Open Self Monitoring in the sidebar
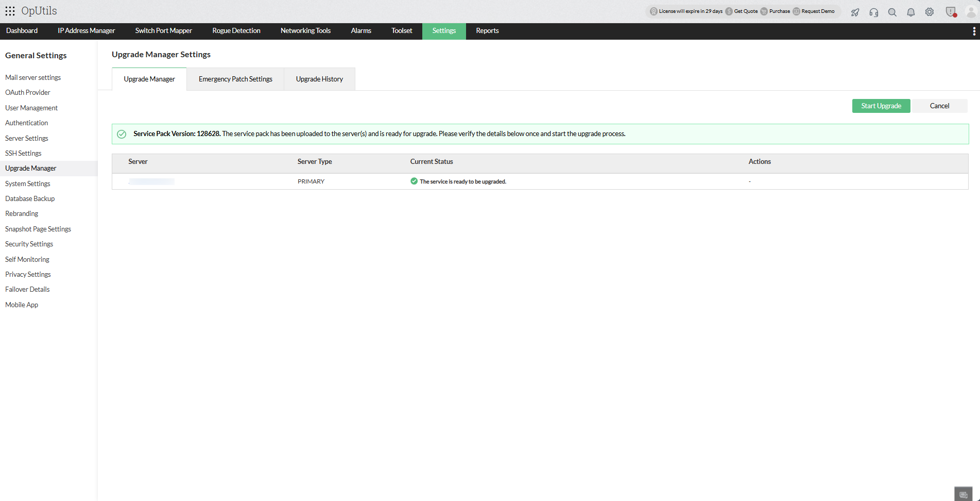980x501 pixels. pyautogui.click(x=27, y=260)
